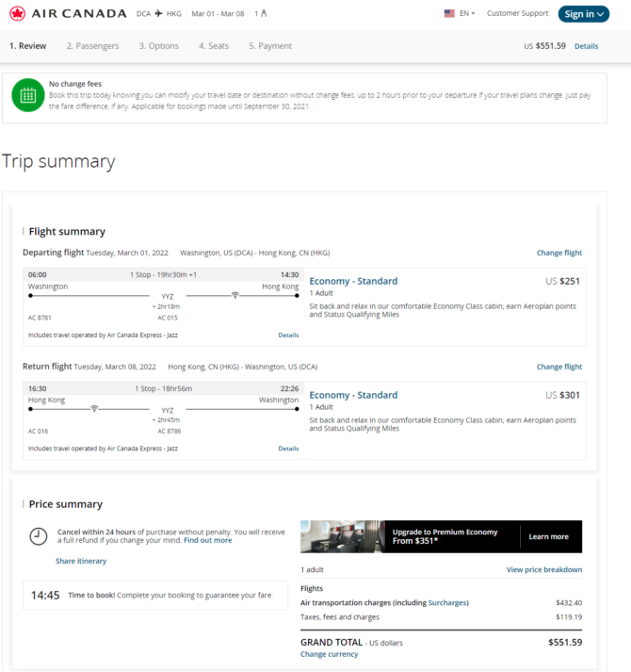Click the 14:45 booking countdown timer
The width and height of the screenshot is (631, 672).
pos(45,596)
